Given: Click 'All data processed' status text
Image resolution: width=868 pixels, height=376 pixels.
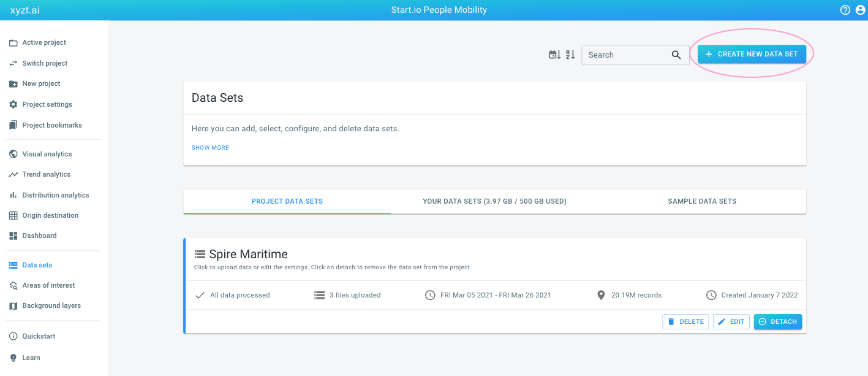Looking at the screenshot, I should (240, 295).
